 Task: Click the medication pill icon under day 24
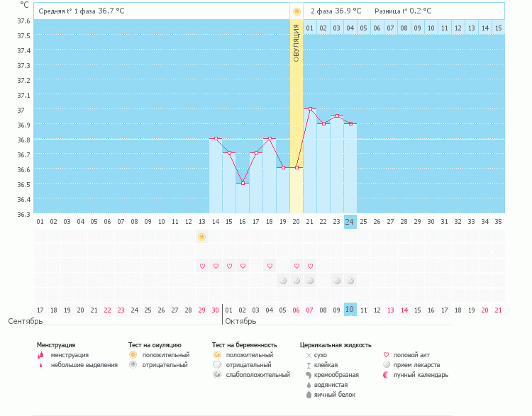coord(350,281)
